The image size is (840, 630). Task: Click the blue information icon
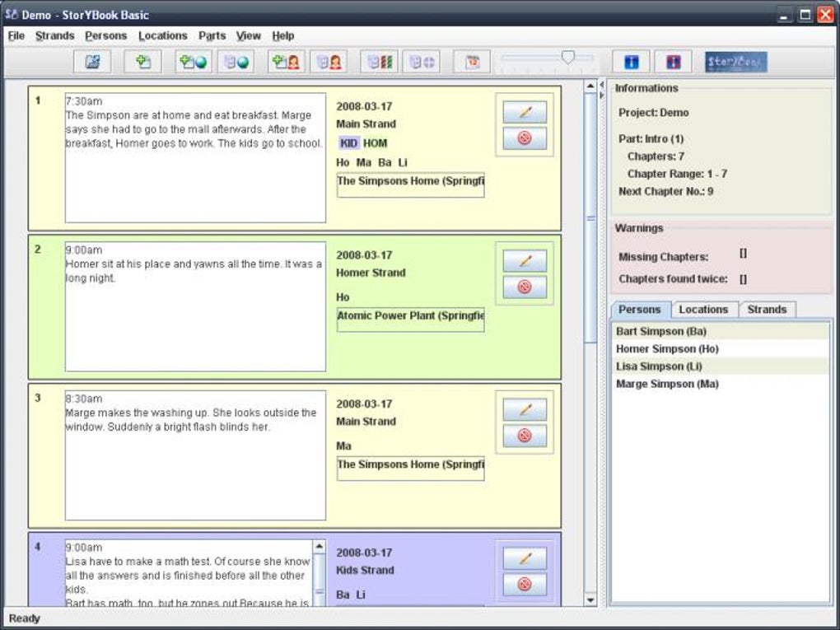click(631, 62)
